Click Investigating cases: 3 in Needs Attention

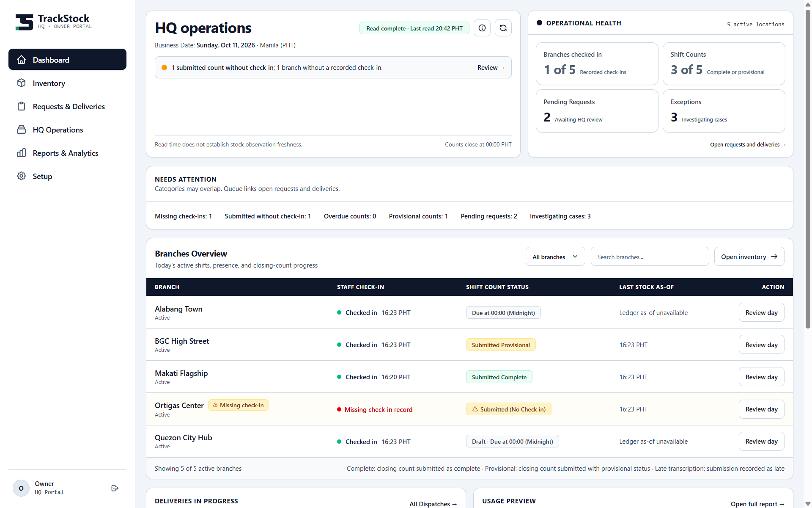[x=560, y=216]
